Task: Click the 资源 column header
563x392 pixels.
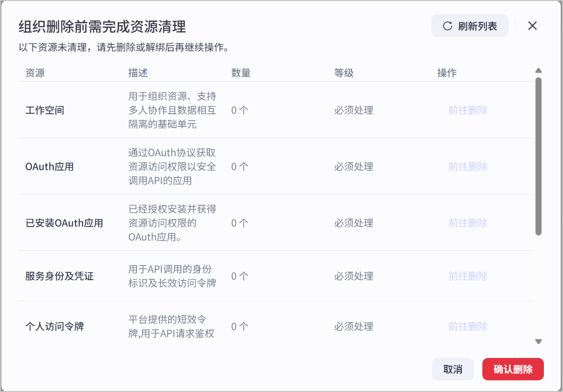Action: tap(35, 73)
